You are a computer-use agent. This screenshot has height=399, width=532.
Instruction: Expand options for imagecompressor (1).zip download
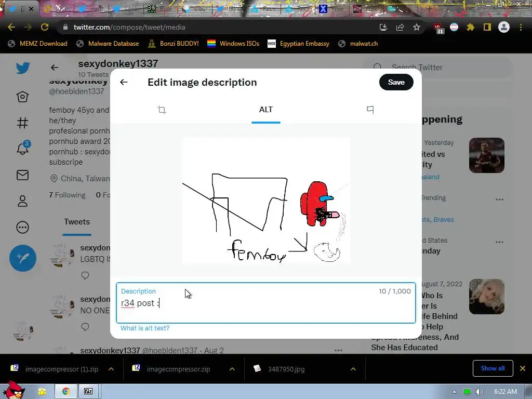pyautogui.click(x=111, y=369)
